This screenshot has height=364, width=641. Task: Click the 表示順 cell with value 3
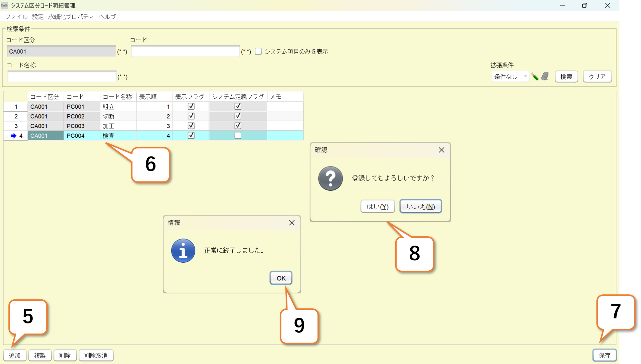tap(154, 126)
